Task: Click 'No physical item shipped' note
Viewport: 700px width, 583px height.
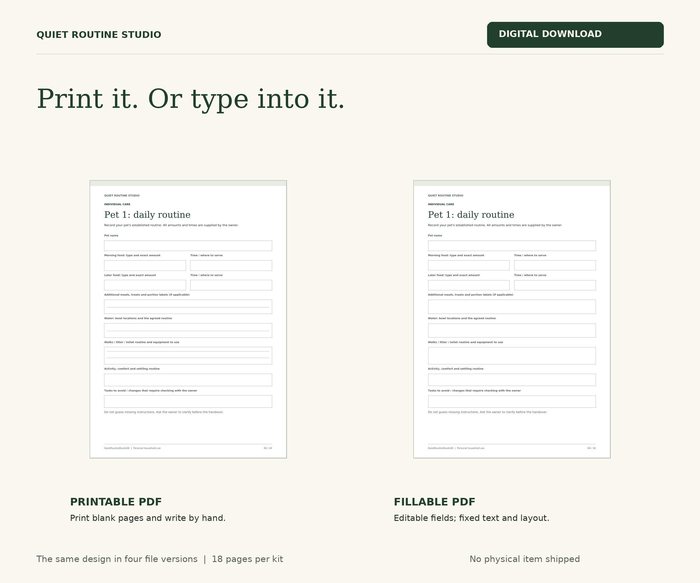Action: 525,559
